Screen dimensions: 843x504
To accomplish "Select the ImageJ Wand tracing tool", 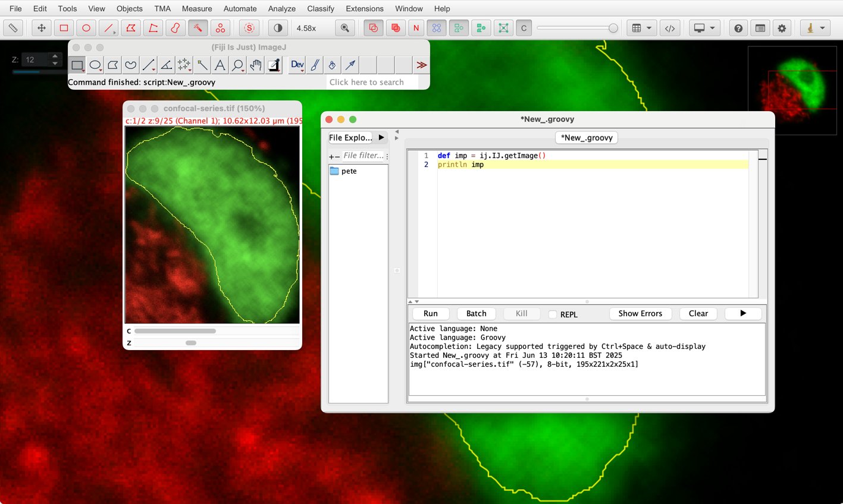I will 202,65.
